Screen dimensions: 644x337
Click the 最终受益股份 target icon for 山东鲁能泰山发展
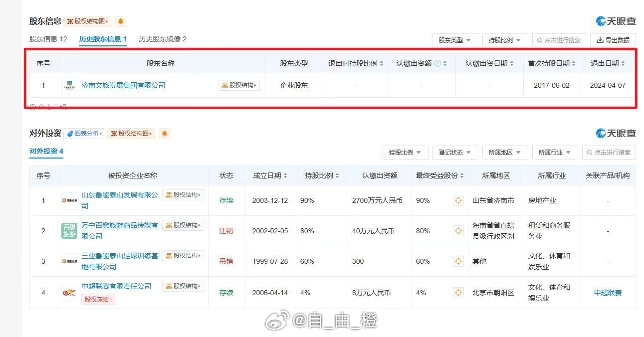[458, 200]
